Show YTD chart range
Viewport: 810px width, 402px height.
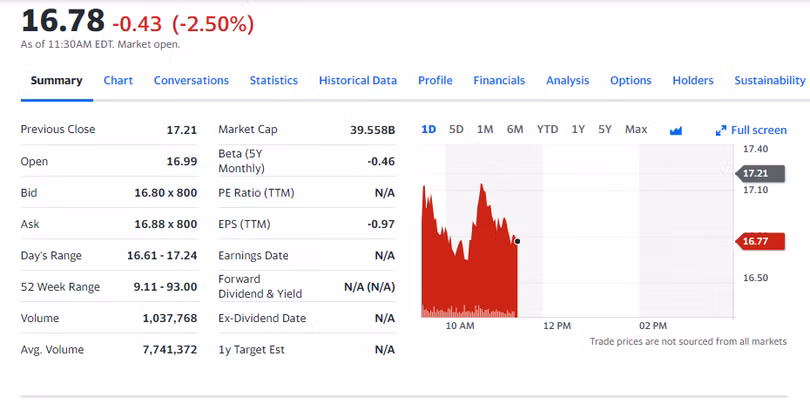pos(547,129)
